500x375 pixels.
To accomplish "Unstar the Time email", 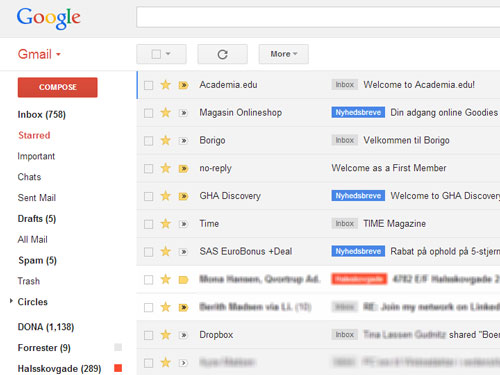I will click(x=165, y=224).
